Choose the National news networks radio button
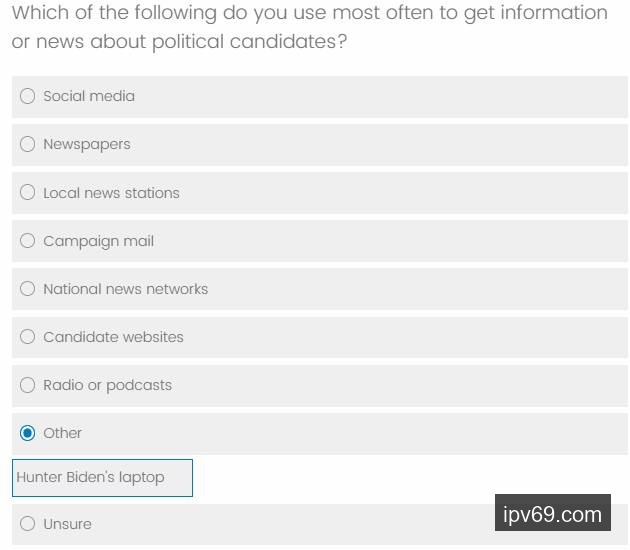630x550 pixels. point(28,289)
